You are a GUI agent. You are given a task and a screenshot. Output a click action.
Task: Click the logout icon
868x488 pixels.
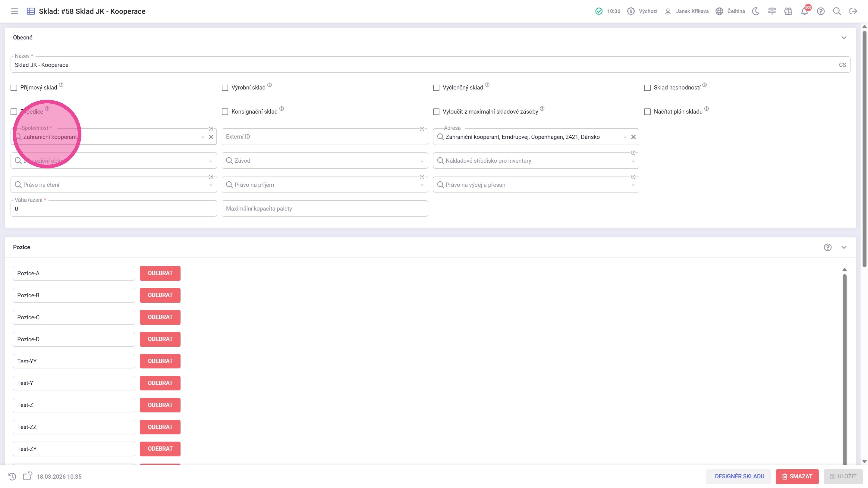coord(853,11)
